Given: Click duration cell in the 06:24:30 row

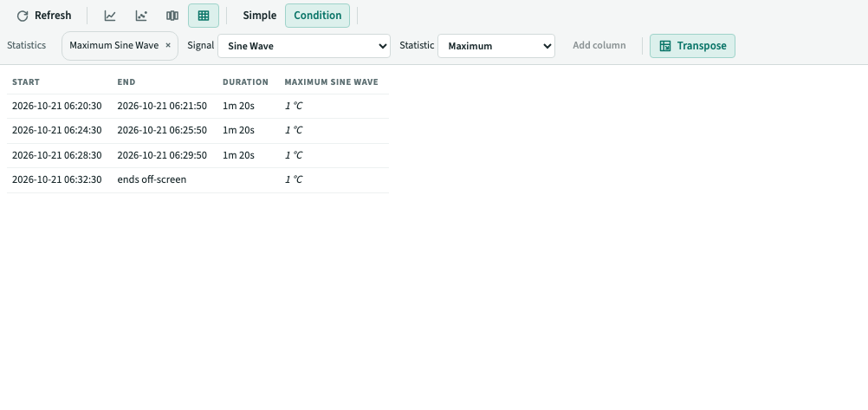Looking at the screenshot, I should 238,130.
